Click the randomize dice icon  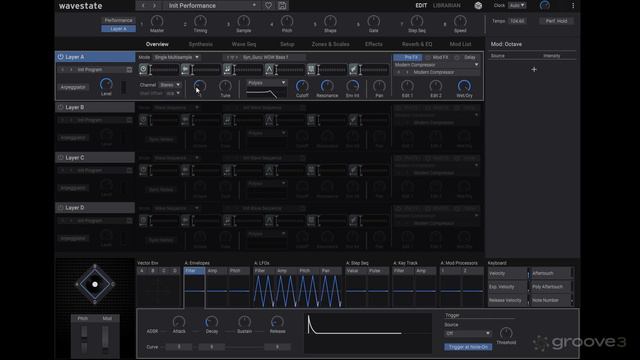[x=478, y=6]
